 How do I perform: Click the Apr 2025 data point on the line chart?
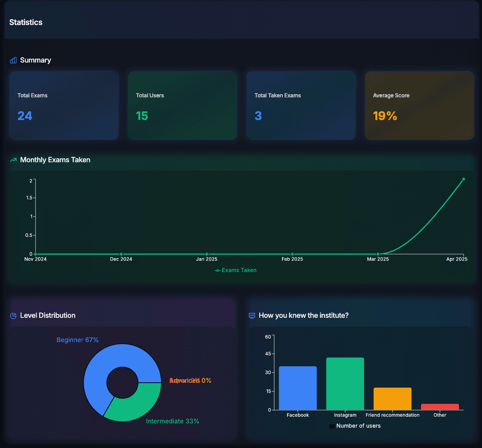(x=463, y=179)
